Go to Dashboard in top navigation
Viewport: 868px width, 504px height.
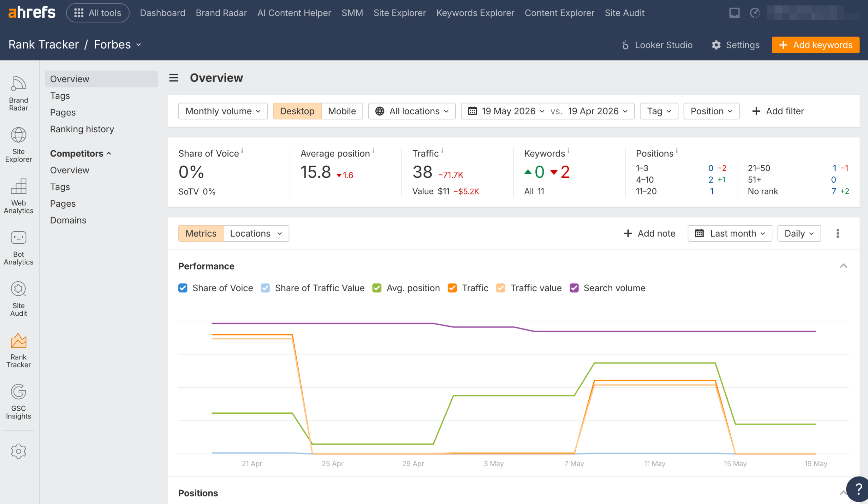(x=162, y=13)
